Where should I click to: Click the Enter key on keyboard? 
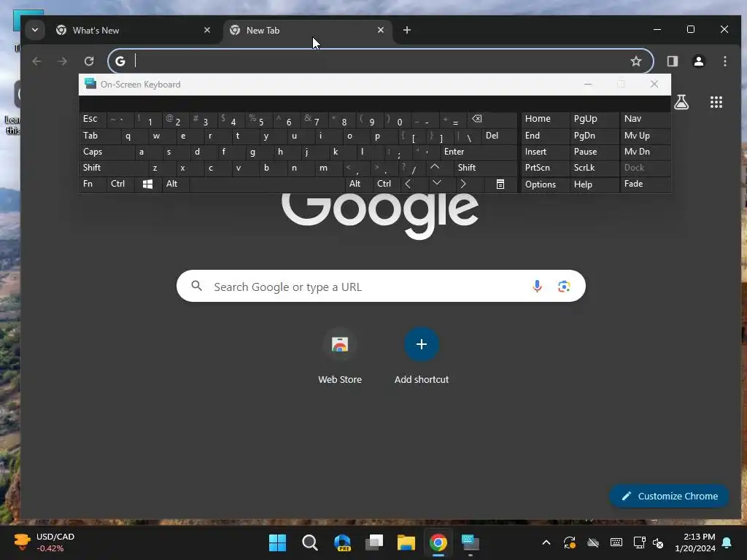click(478, 152)
